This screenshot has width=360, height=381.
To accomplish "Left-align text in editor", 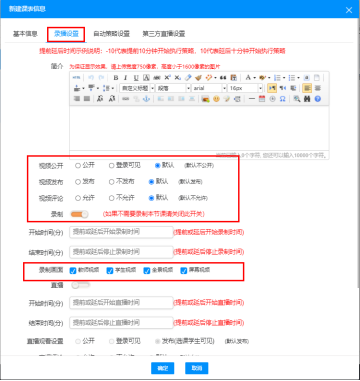I will point(307,88).
